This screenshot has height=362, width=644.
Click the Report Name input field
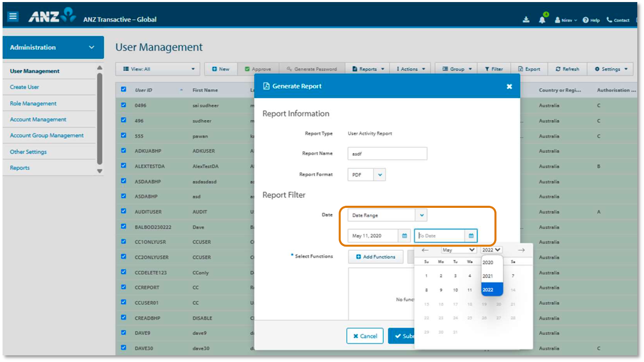point(387,154)
